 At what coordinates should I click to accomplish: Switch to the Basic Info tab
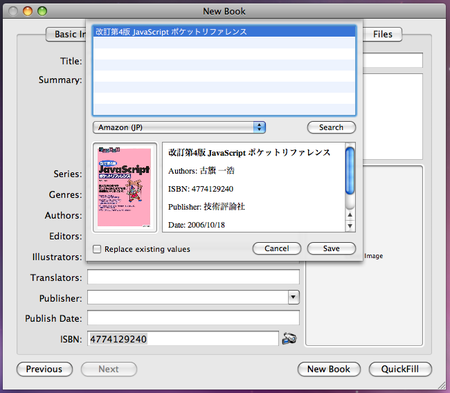pos(66,34)
